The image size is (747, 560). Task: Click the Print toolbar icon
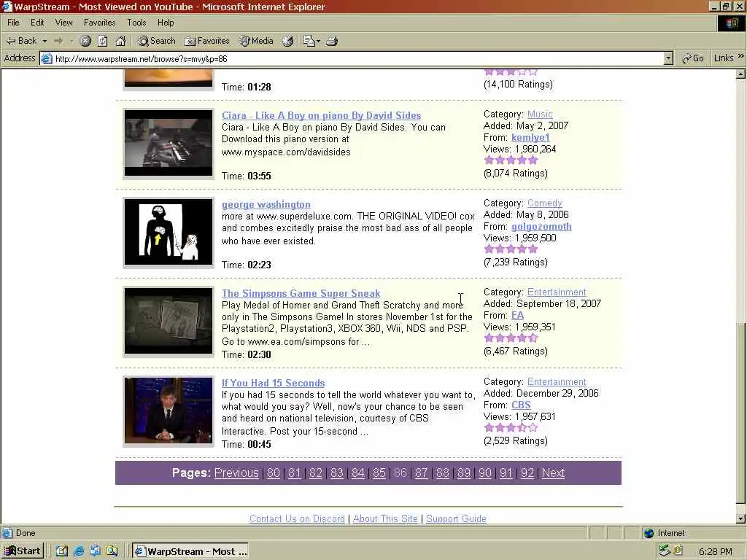tap(332, 41)
